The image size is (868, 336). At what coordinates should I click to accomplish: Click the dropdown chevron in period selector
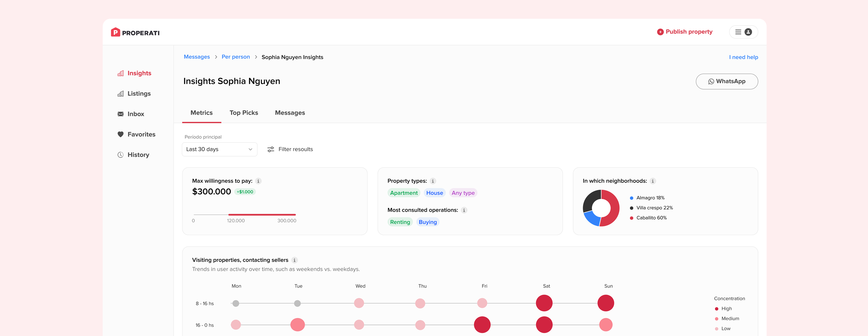(250, 149)
